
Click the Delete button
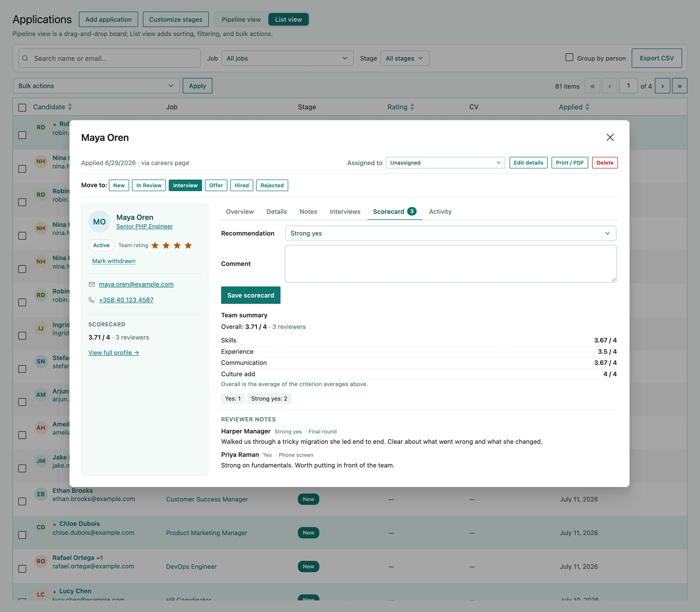tap(605, 163)
